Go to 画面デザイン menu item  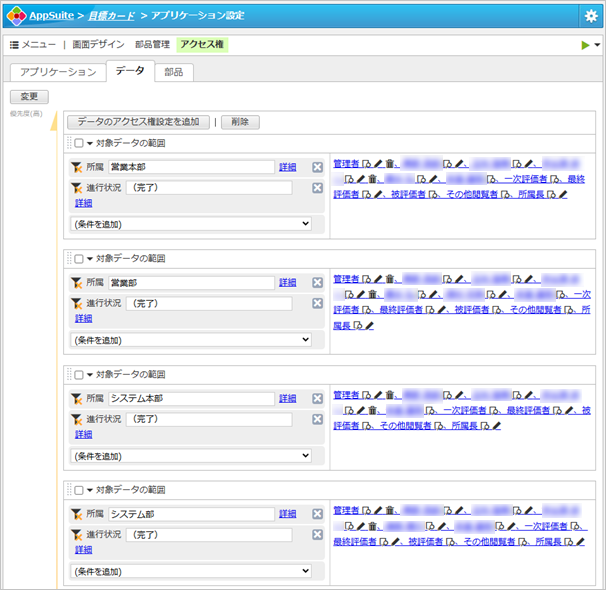coord(99,44)
